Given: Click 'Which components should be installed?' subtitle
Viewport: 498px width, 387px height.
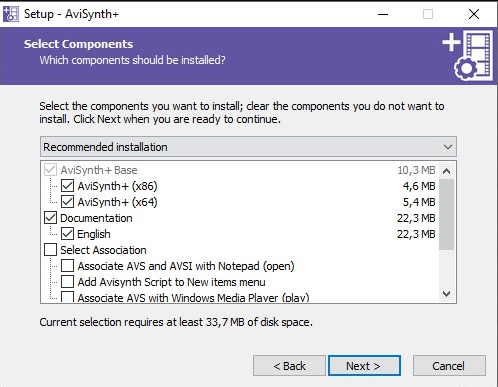Looking at the screenshot, I should (132, 60).
